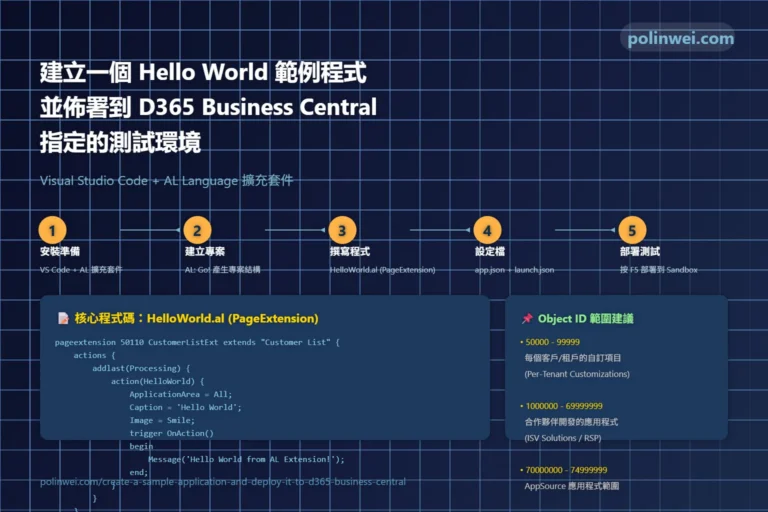The image size is (768, 512).
Task: Click the 50000 - 99999 range
Action: (x=552, y=342)
